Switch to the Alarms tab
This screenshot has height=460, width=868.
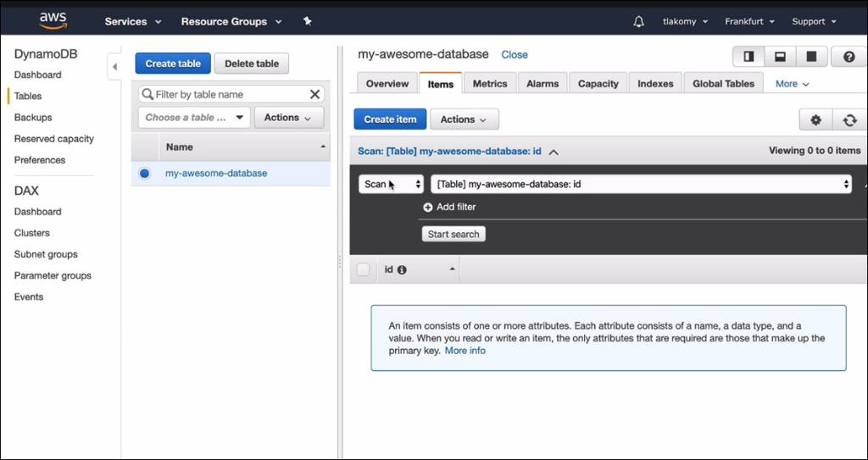(542, 84)
